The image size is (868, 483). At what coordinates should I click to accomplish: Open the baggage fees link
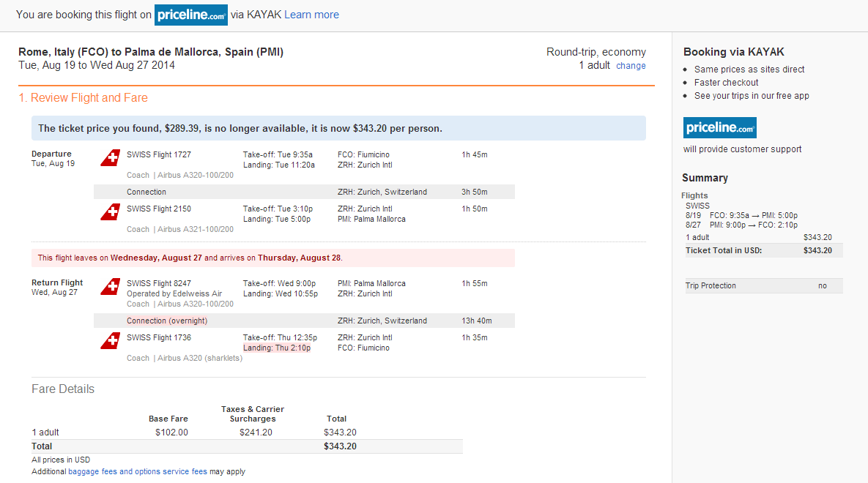point(92,472)
